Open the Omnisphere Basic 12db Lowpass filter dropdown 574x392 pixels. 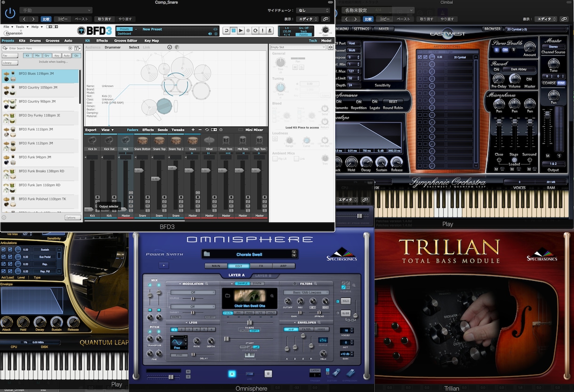[x=306, y=292]
